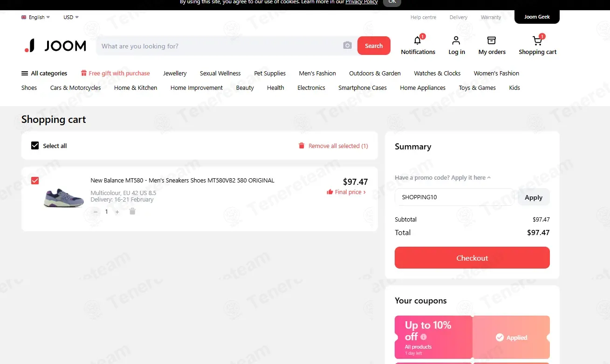This screenshot has height=364, width=610.
Task: Click the JOOM logo
Action: (55, 46)
